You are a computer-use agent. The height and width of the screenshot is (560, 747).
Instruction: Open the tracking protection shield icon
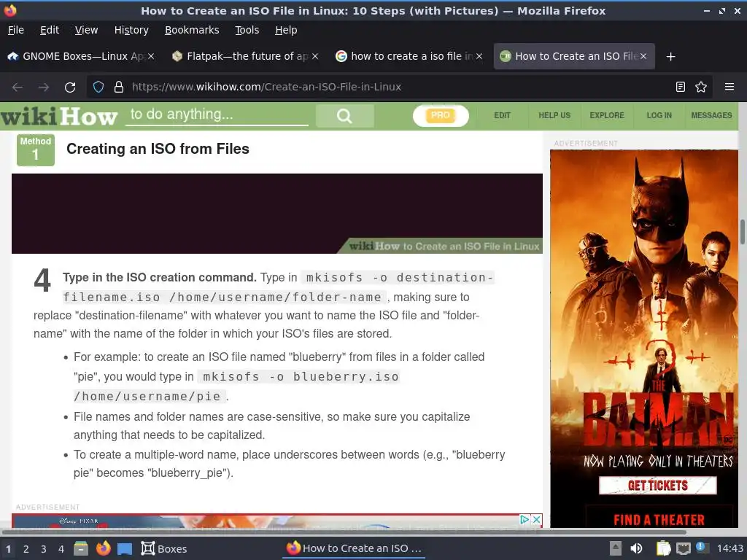(x=98, y=87)
